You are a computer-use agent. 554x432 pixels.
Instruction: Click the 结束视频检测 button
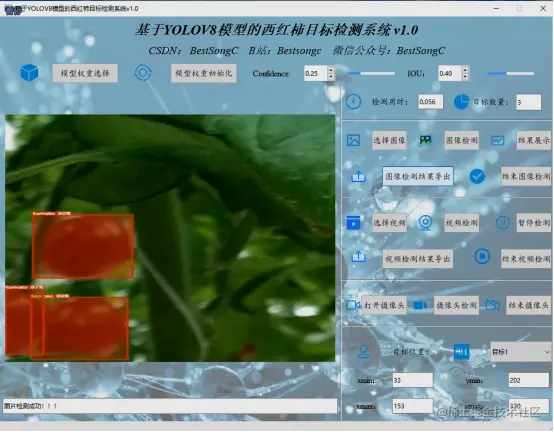pyautogui.click(x=526, y=259)
